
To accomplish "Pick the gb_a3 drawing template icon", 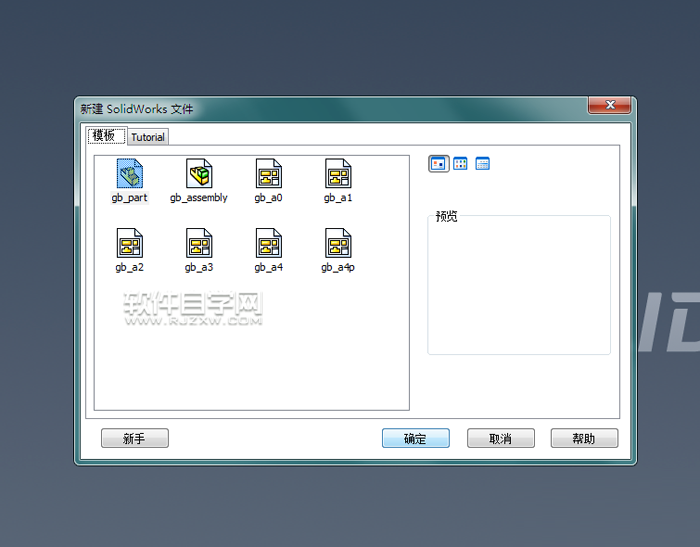I will [x=199, y=243].
